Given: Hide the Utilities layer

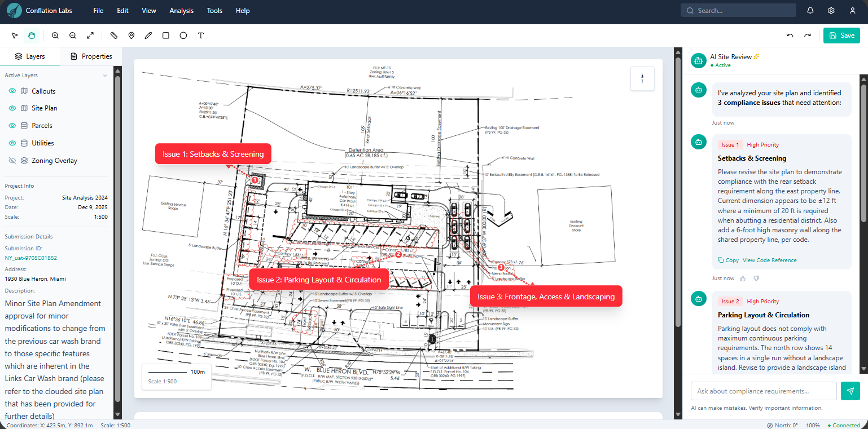Looking at the screenshot, I should [12, 143].
